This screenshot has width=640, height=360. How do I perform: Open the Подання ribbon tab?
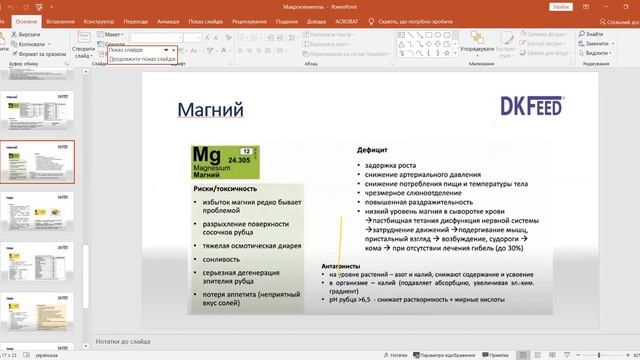[287, 22]
